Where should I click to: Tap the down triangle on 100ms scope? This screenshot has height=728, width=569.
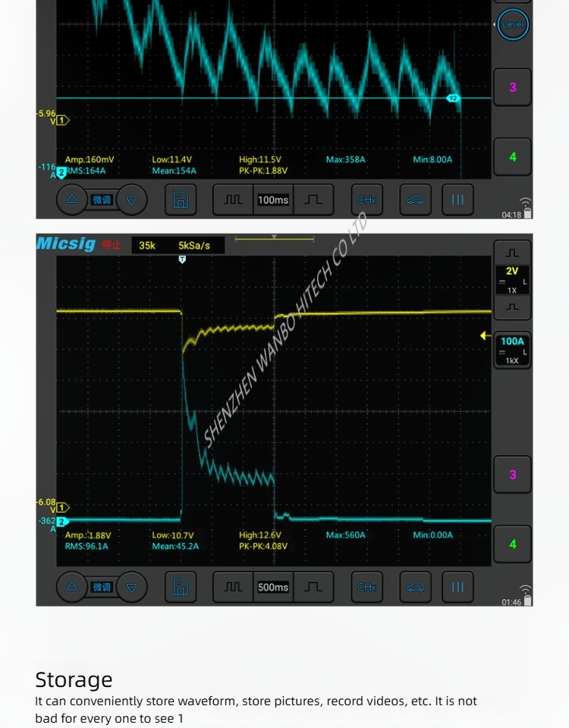131,200
